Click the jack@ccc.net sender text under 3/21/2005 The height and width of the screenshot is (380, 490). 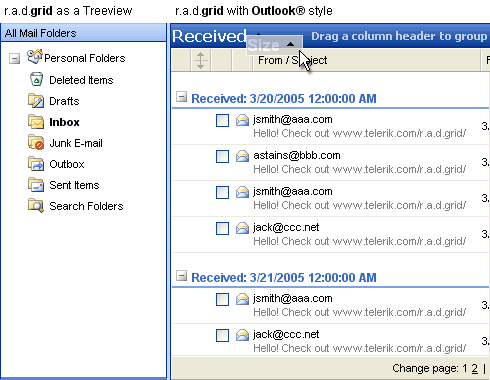click(286, 334)
